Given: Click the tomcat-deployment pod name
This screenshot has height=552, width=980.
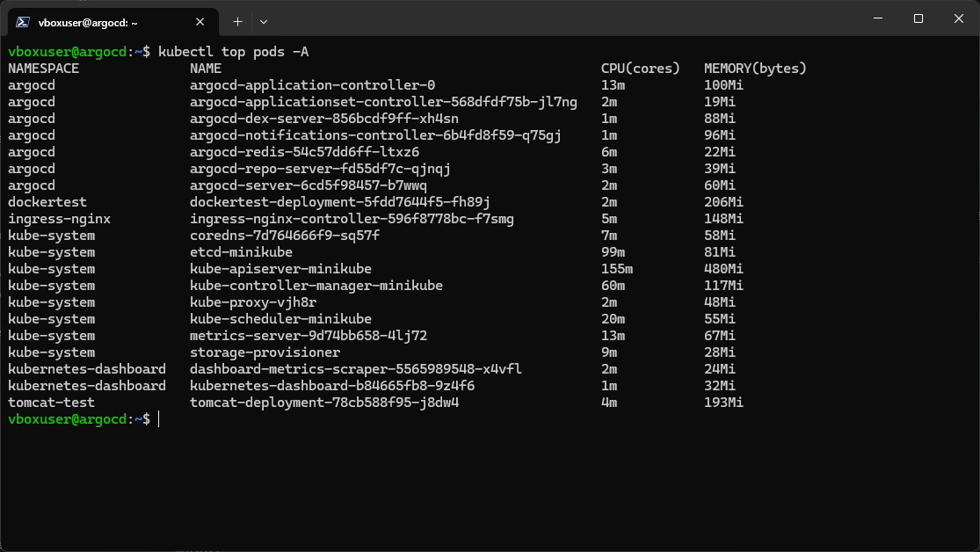Looking at the screenshot, I should click(x=324, y=403).
